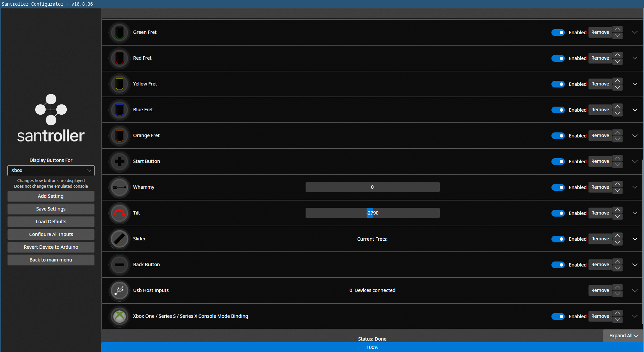Click the 100% progress bar

click(372, 347)
